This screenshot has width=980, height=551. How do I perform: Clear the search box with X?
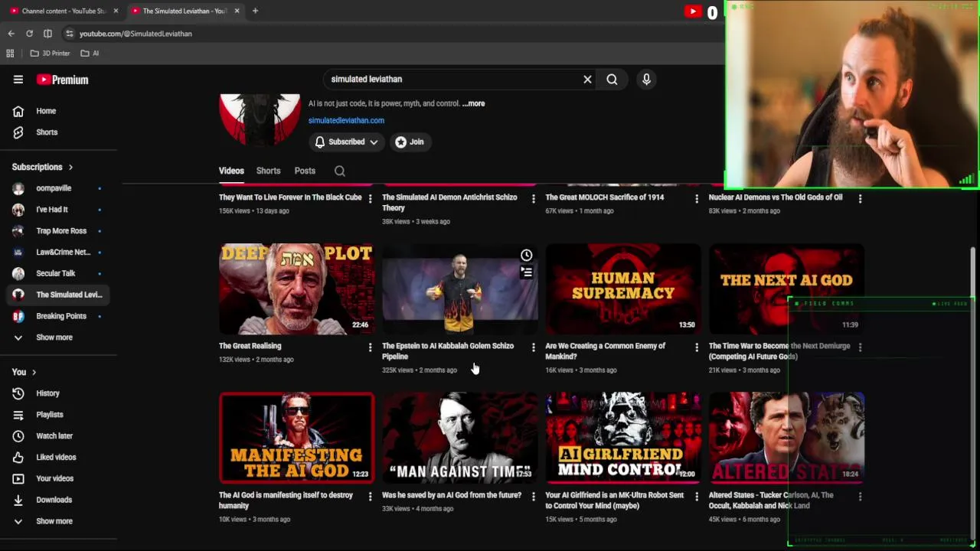[587, 79]
